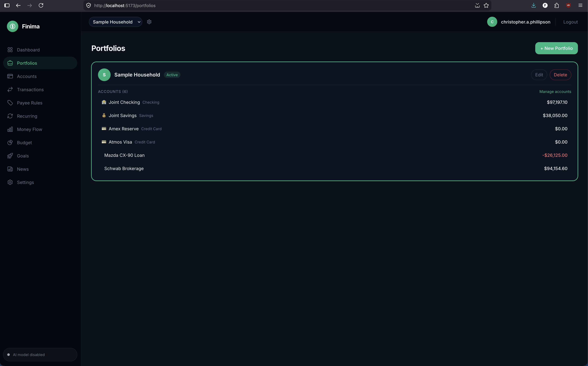Screen dimensions: 588x366
Task: Click the Accounts card icon
Action: click(10, 76)
